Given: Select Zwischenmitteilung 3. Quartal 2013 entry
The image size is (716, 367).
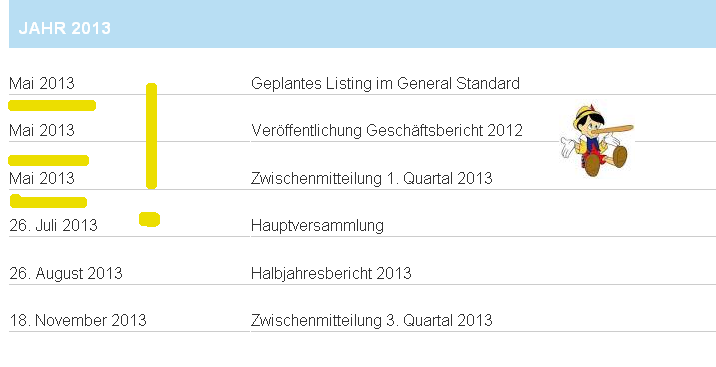Looking at the screenshot, I should [x=372, y=320].
